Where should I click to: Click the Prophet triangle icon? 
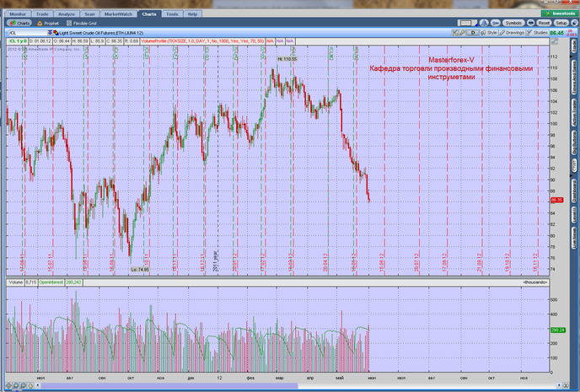[40, 24]
